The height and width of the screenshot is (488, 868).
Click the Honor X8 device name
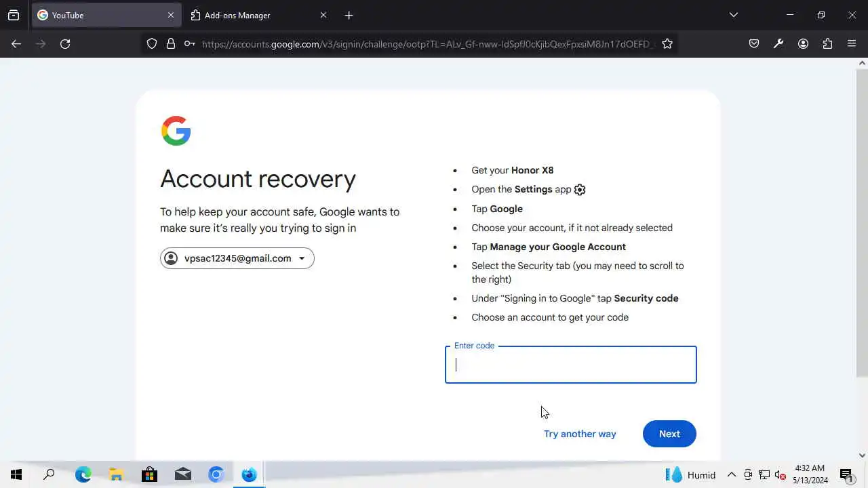[532, 170]
